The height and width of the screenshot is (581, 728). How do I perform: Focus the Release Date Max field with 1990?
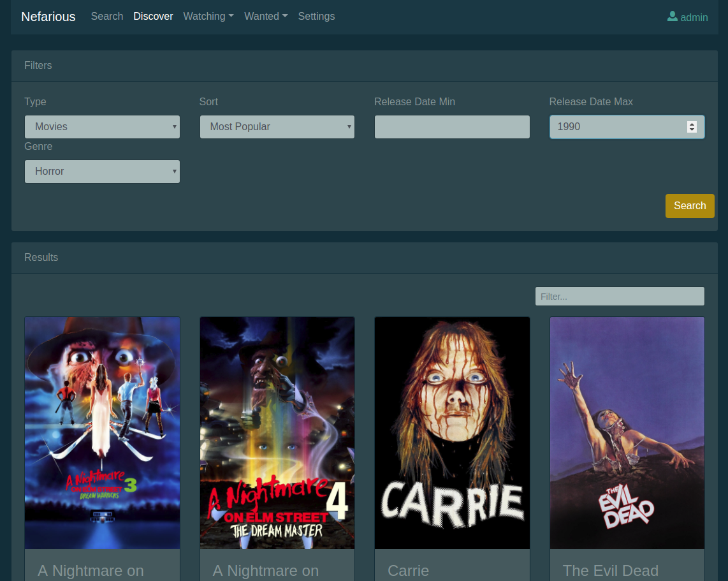coord(627,127)
